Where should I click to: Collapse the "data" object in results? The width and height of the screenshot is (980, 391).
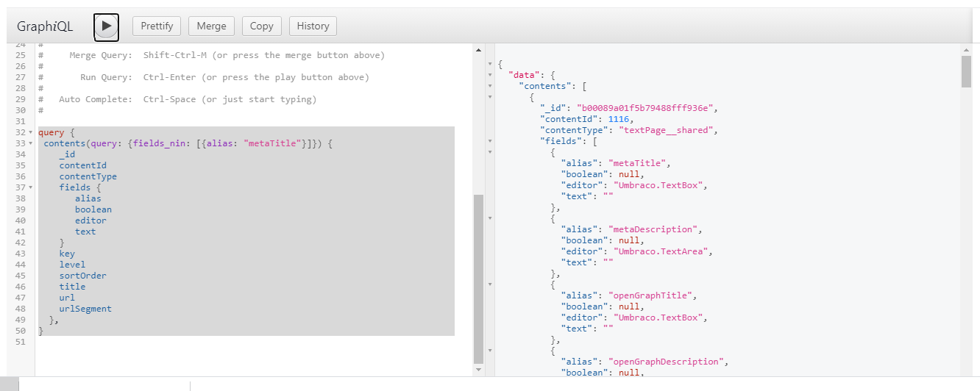[489, 75]
